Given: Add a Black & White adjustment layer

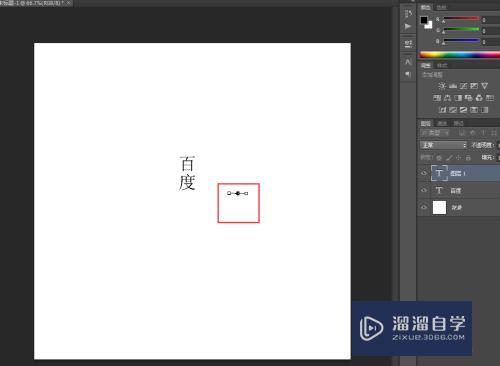Looking at the screenshot, I should (x=458, y=98).
